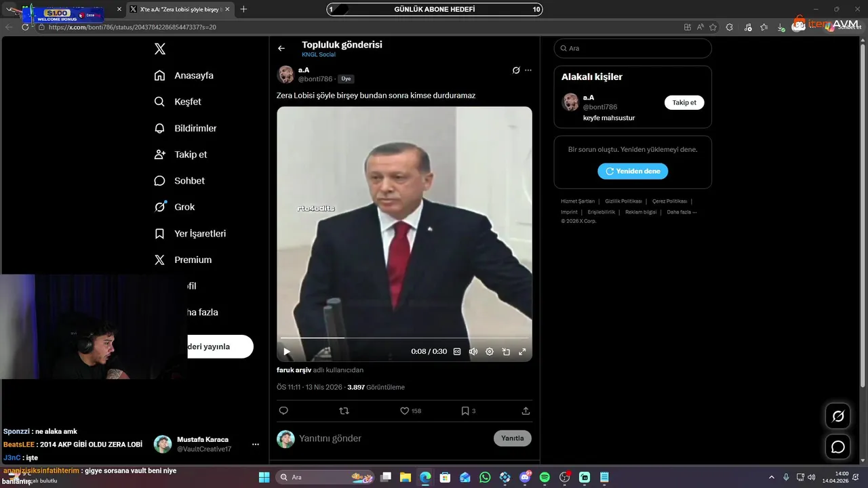868x488 pixels.
Task: Seek on the video progress bar
Action: tap(404, 338)
